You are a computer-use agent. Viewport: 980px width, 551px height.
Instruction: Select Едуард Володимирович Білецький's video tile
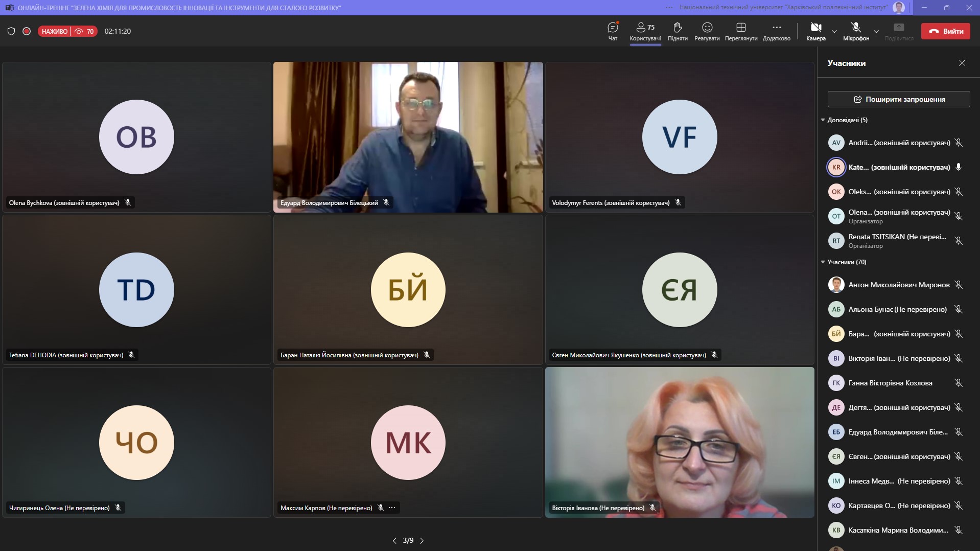pyautogui.click(x=408, y=137)
